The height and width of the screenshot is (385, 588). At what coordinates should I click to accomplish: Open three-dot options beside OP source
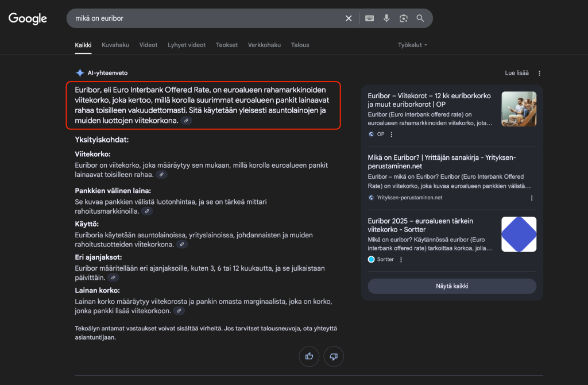point(392,134)
